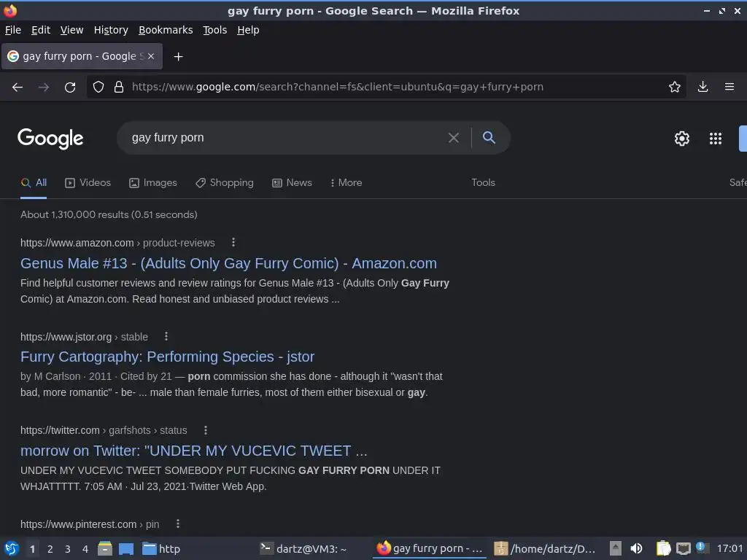The image size is (747, 560).
Task: Open the File menu
Action: pyautogui.click(x=13, y=30)
